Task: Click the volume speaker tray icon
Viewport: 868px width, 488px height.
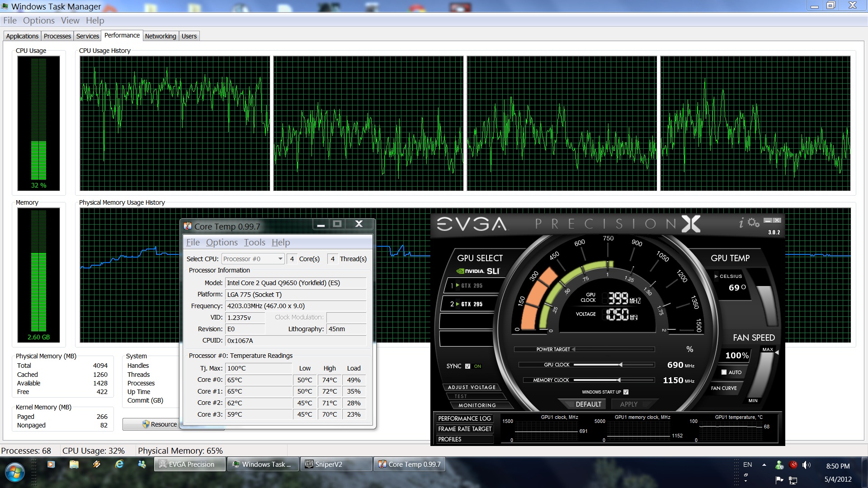Action: pos(806,465)
